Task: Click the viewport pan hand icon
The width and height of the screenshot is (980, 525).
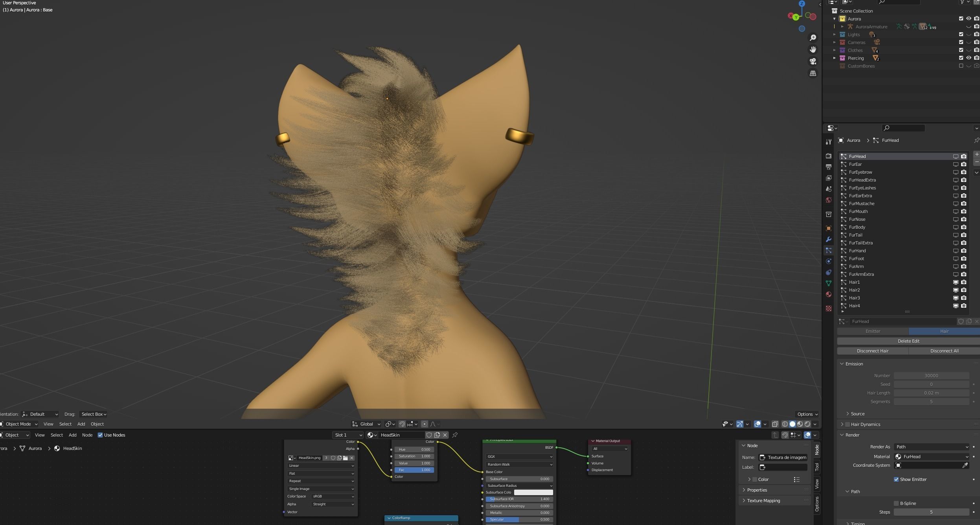Action: click(x=813, y=50)
